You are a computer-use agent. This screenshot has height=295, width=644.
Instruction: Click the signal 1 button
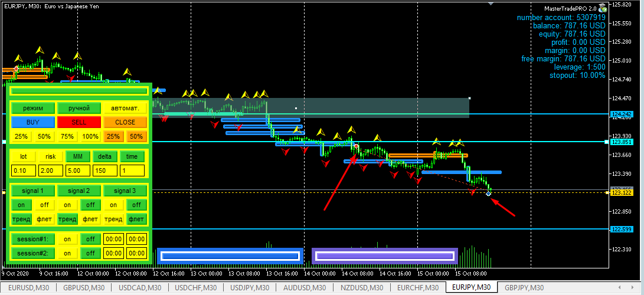pyautogui.click(x=33, y=191)
